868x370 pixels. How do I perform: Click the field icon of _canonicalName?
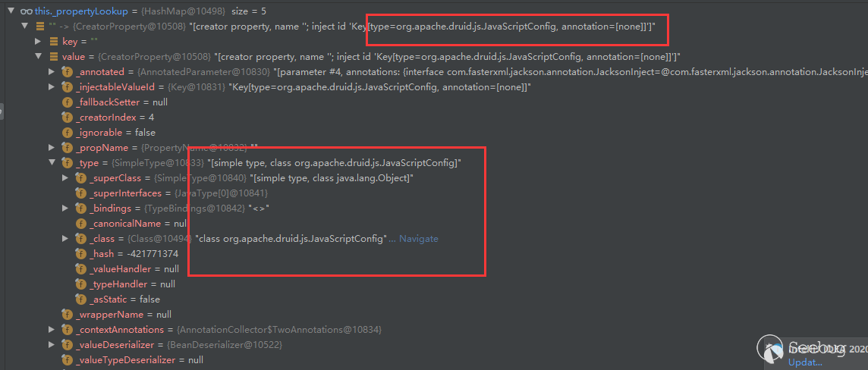[81, 224]
